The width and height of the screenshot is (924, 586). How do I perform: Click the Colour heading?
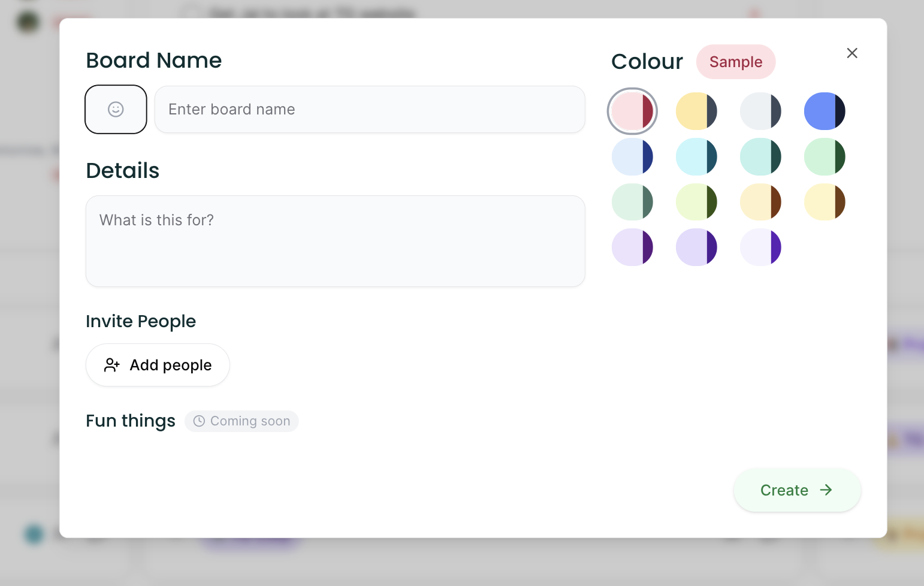[647, 62]
